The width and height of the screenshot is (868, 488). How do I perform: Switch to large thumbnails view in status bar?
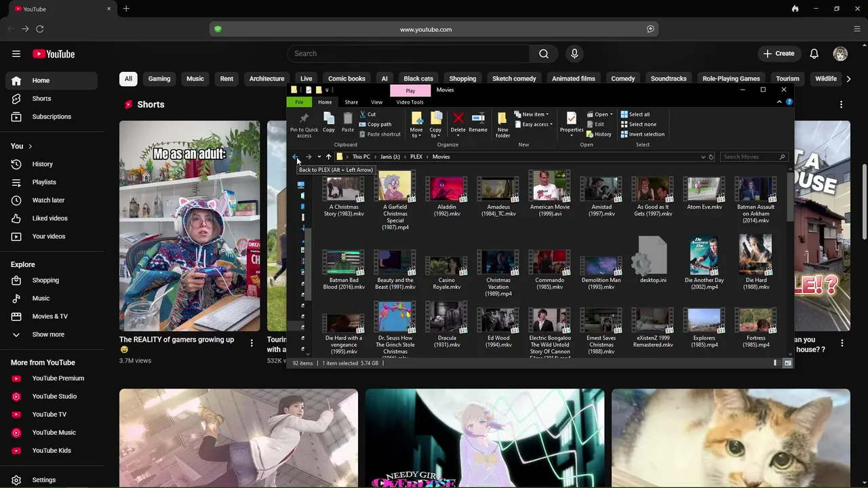click(x=787, y=363)
